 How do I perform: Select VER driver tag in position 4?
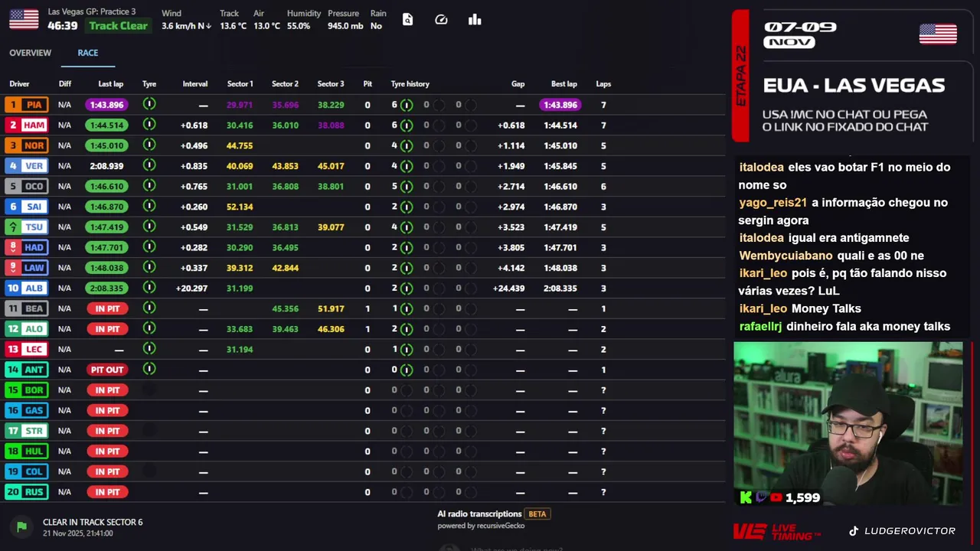(26, 165)
